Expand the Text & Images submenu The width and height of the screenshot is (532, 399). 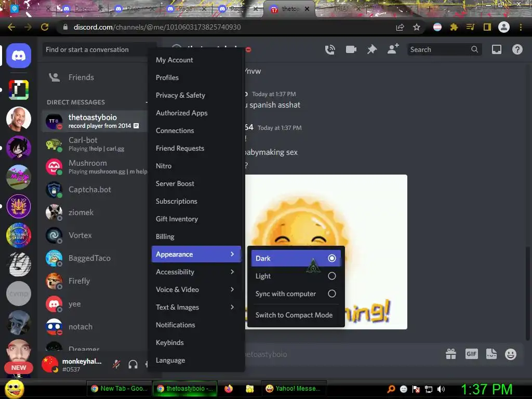[196, 307]
